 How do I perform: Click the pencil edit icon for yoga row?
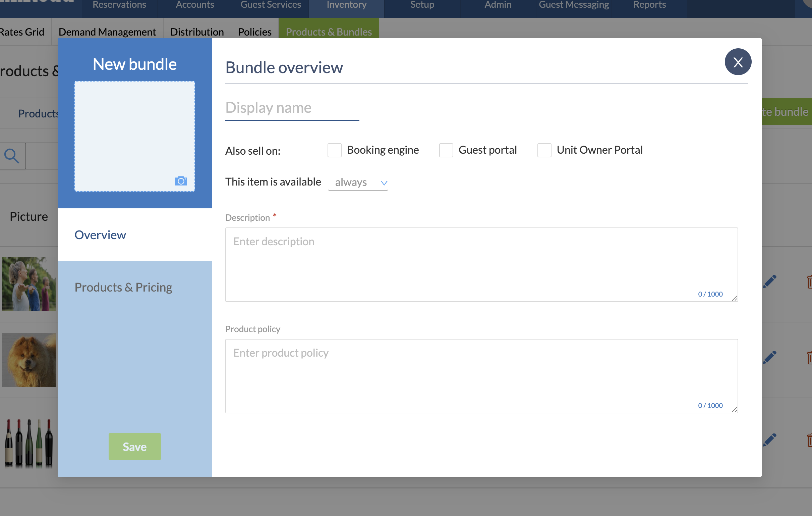(x=770, y=281)
